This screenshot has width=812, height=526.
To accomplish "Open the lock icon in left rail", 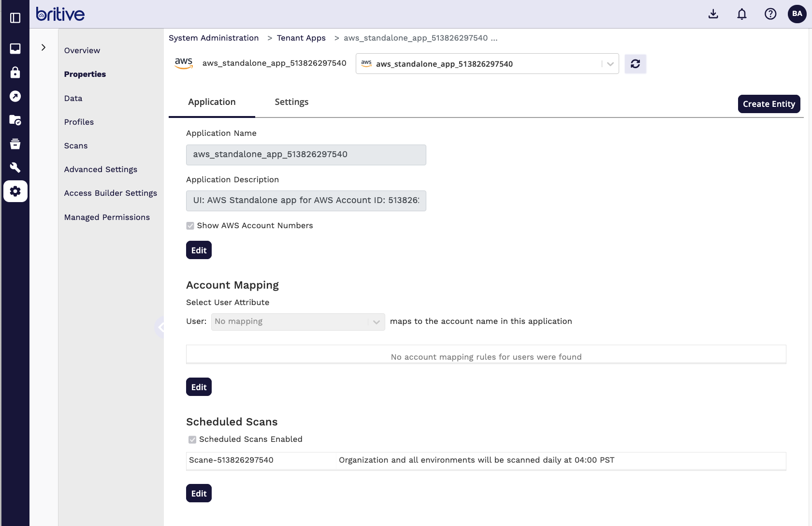I will pos(15,73).
